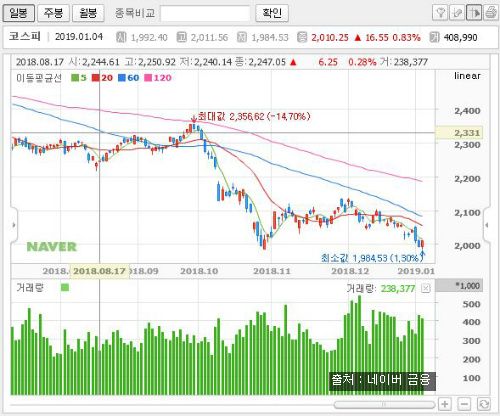
Task: Zoom out with the minus button
Action: 464,404
